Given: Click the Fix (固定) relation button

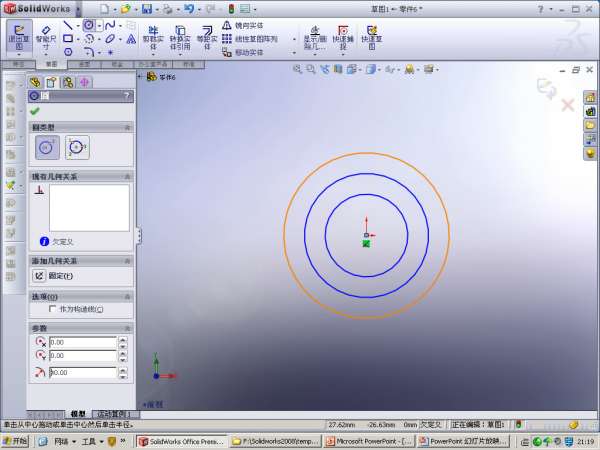Looking at the screenshot, I should coord(39,276).
